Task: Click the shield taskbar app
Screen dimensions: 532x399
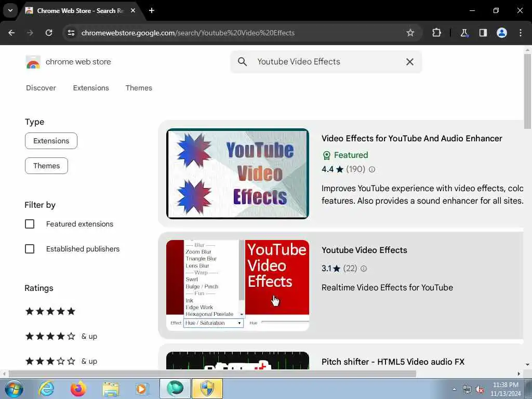Action: (x=207, y=389)
